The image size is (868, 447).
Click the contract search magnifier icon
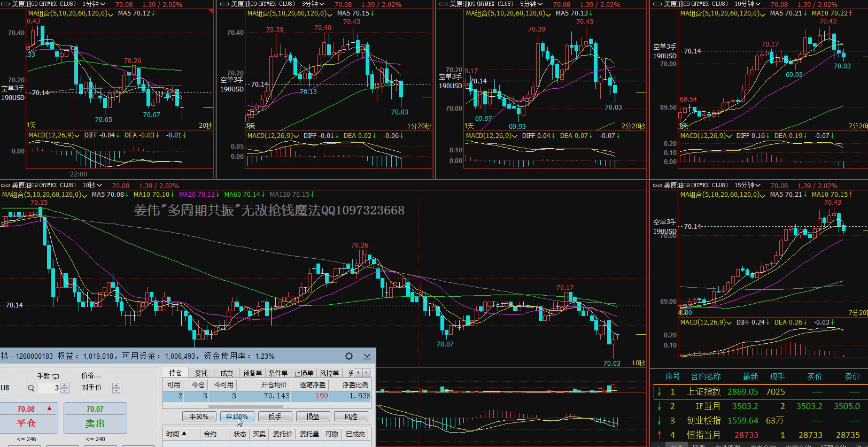[x=32, y=388]
